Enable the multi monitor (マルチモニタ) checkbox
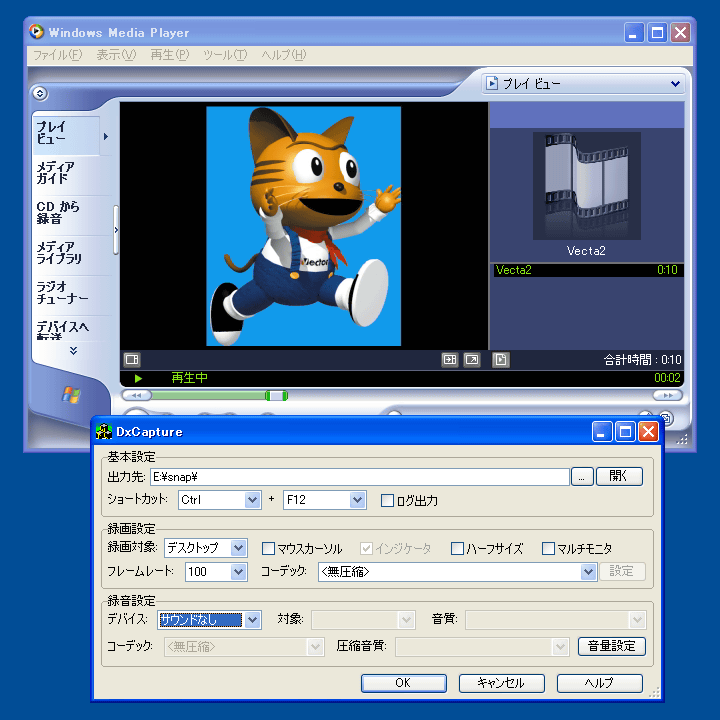The height and width of the screenshot is (720, 720). [x=548, y=549]
